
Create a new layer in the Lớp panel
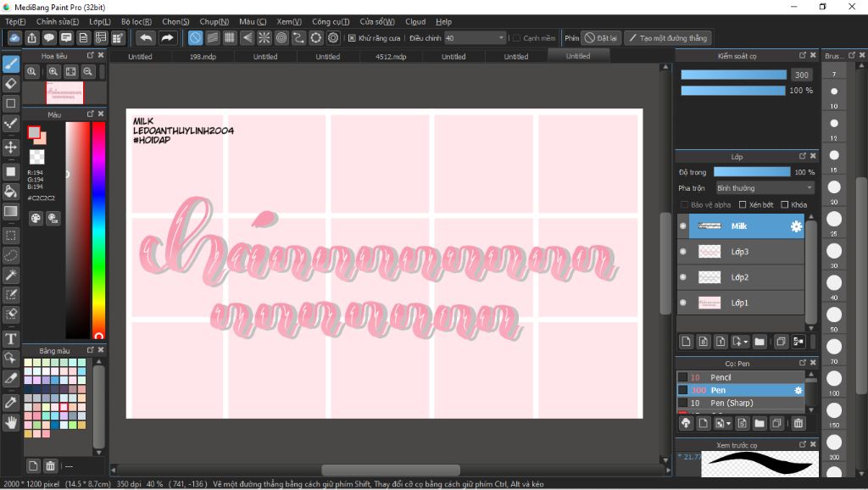coord(686,342)
